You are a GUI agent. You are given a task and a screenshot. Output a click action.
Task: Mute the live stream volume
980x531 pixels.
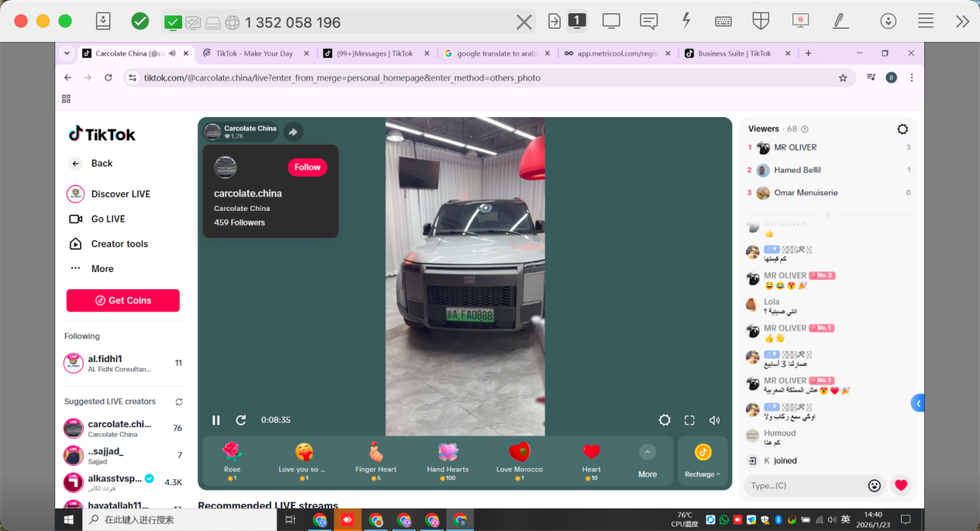click(x=714, y=420)
